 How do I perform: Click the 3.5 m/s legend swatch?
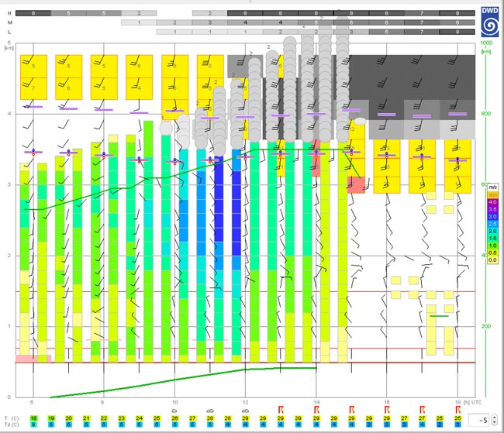[x=492, y=209]
